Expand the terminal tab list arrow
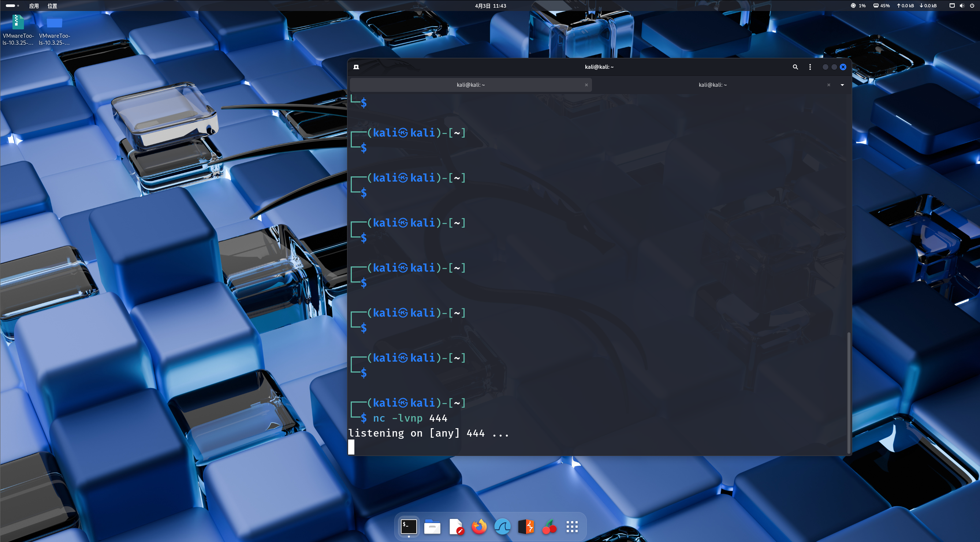The width and height of the screenshot is (980, 542). [x=842, y=85]
